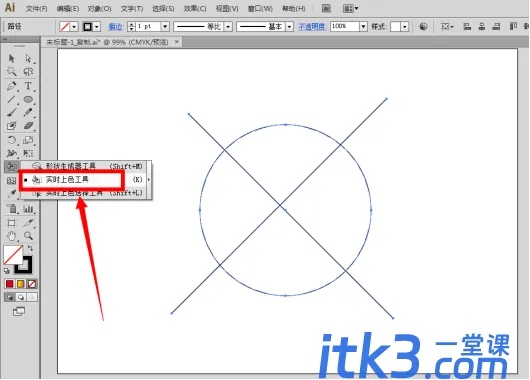Select the Selection (black arrow) tool

(11, 58)
